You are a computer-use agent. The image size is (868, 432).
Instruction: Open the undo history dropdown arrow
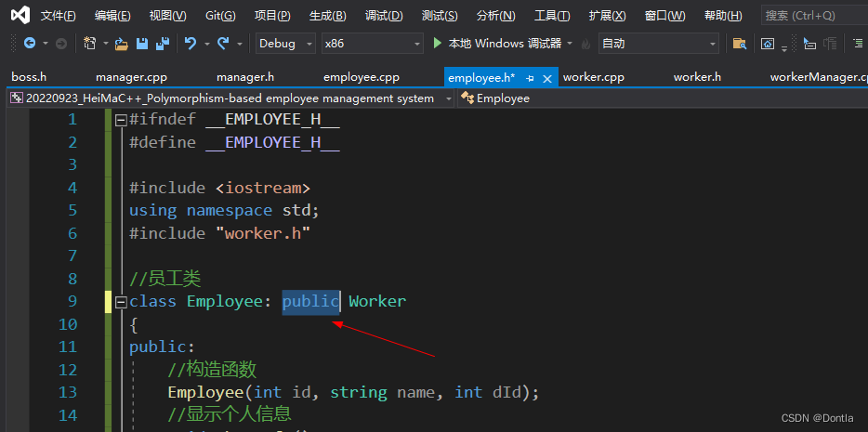(x=206, y=43)
